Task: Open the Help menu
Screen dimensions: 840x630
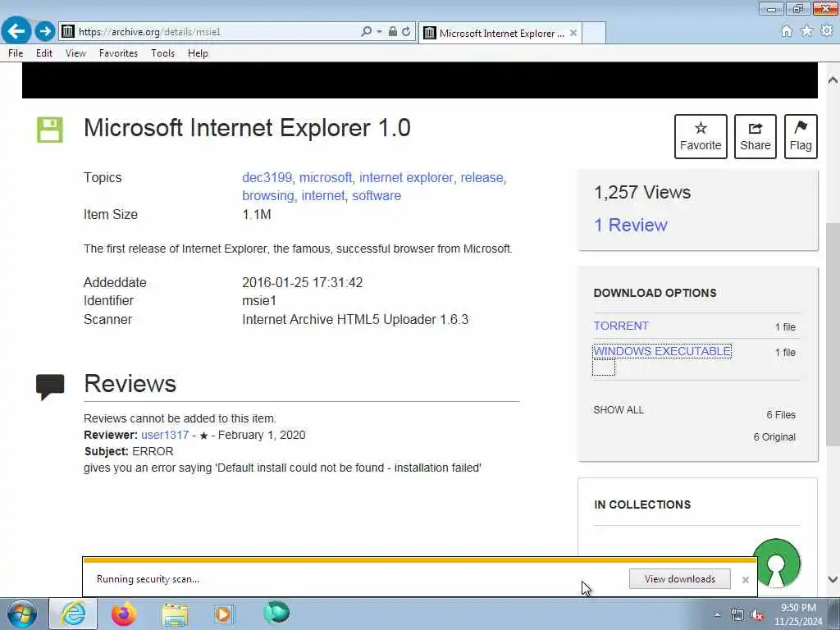Action: (x=198, y=53)
